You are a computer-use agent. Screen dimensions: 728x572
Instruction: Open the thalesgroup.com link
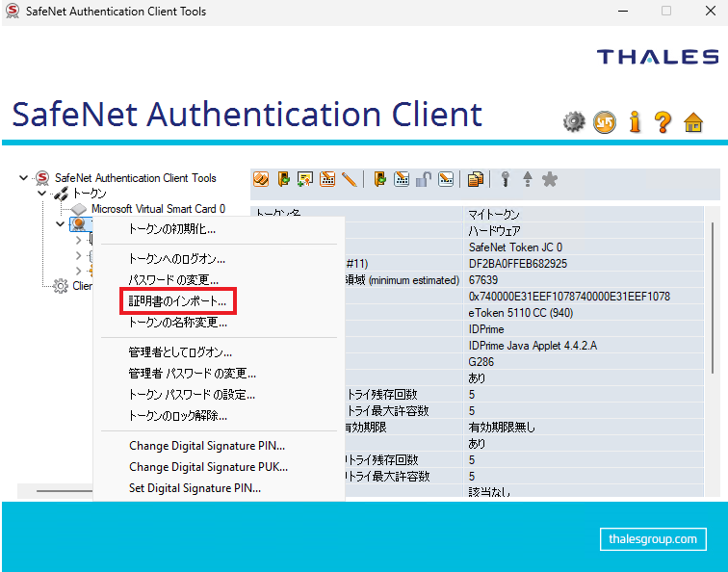pos(653,539)
